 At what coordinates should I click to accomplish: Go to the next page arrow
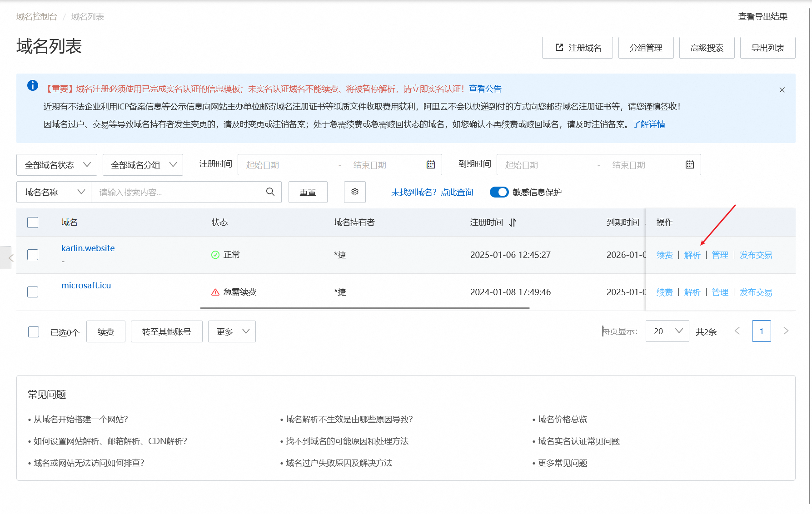pos(786,331)
